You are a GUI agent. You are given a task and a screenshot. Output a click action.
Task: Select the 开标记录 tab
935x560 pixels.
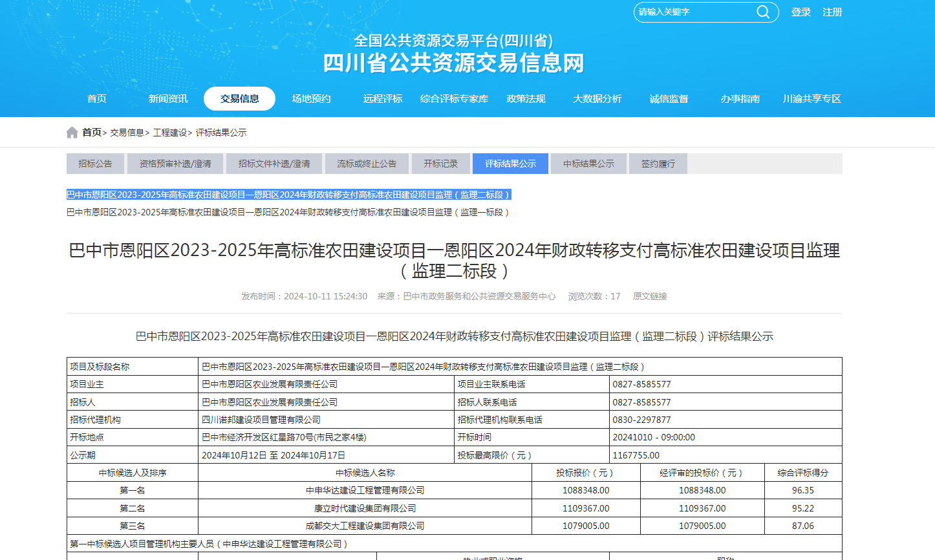[x=440, y=164]
